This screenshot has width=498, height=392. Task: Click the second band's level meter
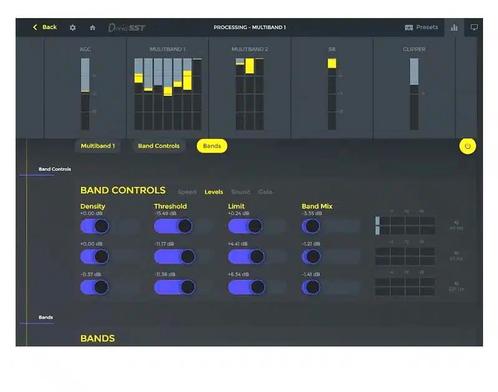click(x=405, y=256)
